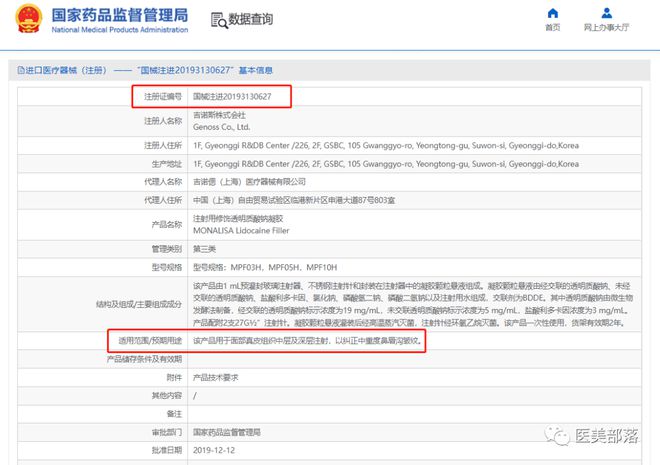Open the 数据查询 heading link

coord(250,19)
